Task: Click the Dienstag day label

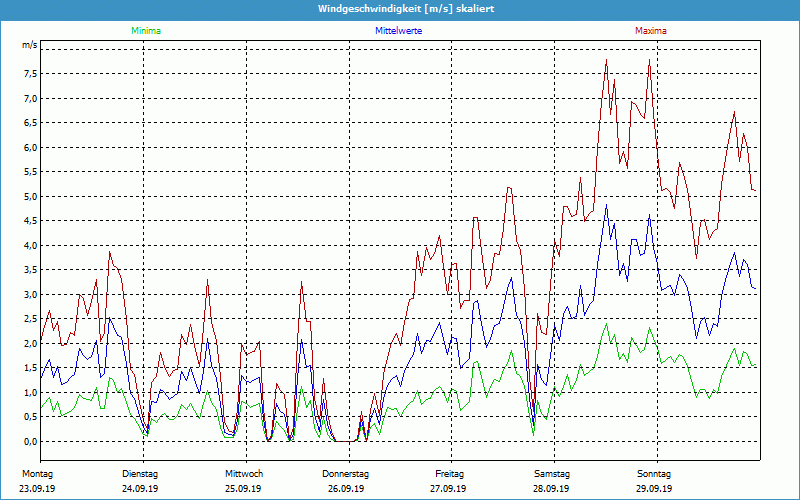Action: click(x=140, y=474)
